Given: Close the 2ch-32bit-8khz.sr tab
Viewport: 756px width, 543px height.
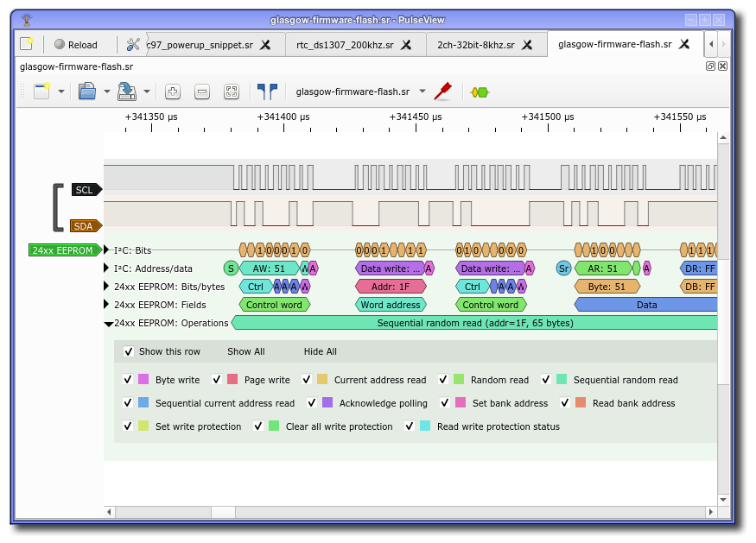Looking at the screenshot, I should coord(527,45).
